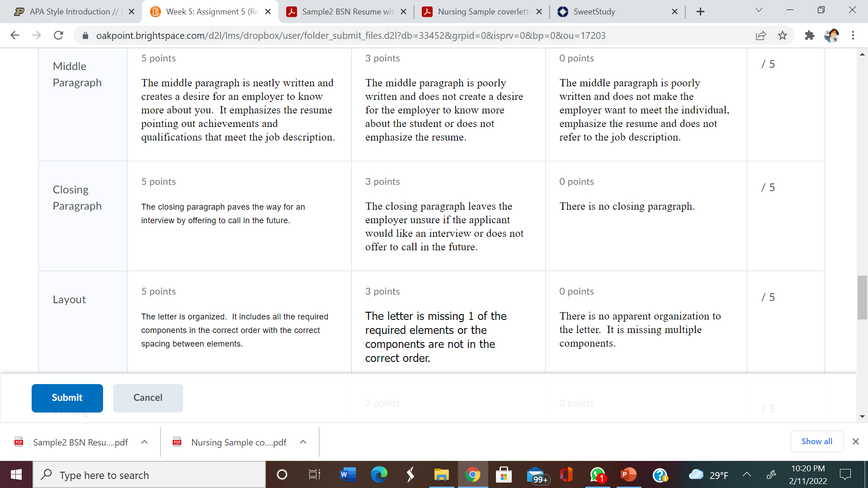Close the APA Style Introduction tab

(132, 12)
